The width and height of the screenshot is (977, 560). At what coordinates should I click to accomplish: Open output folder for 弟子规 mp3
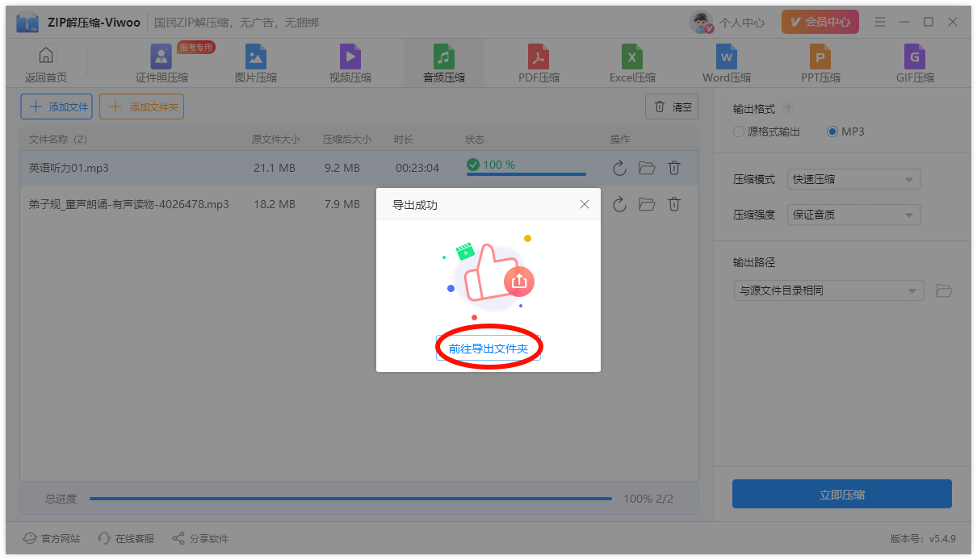point(647,204)
